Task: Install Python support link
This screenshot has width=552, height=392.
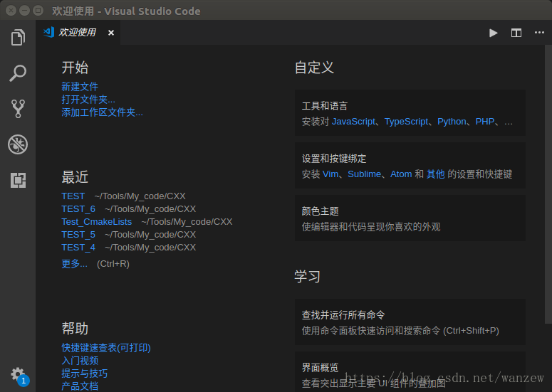Action: click(x=452, y=122)
